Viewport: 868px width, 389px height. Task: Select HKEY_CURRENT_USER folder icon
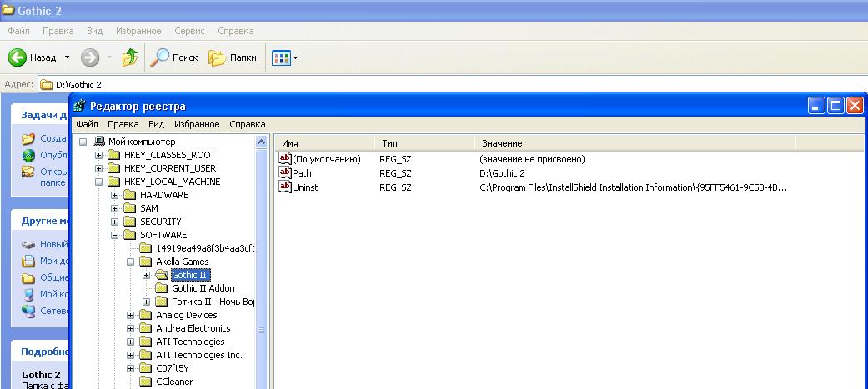pos(113,168)
